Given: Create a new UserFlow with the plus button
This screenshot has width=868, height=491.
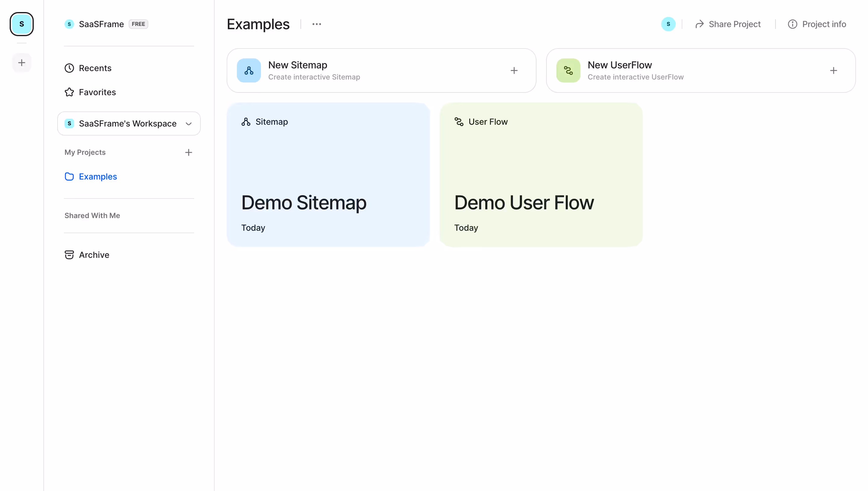Looking at the screenshot, I should click(x=834, y=70).
